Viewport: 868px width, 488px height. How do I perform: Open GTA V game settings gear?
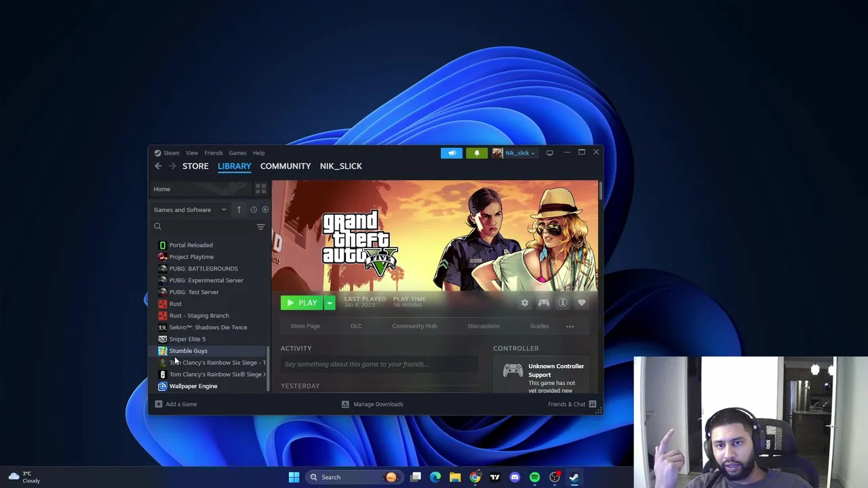pos(525,303)
